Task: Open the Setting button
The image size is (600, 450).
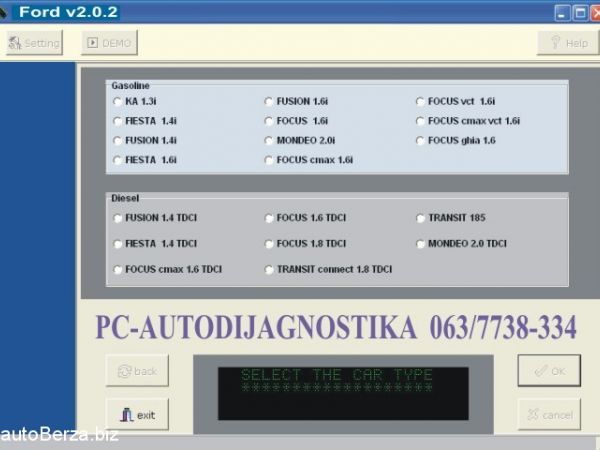Action: (34, 43)
